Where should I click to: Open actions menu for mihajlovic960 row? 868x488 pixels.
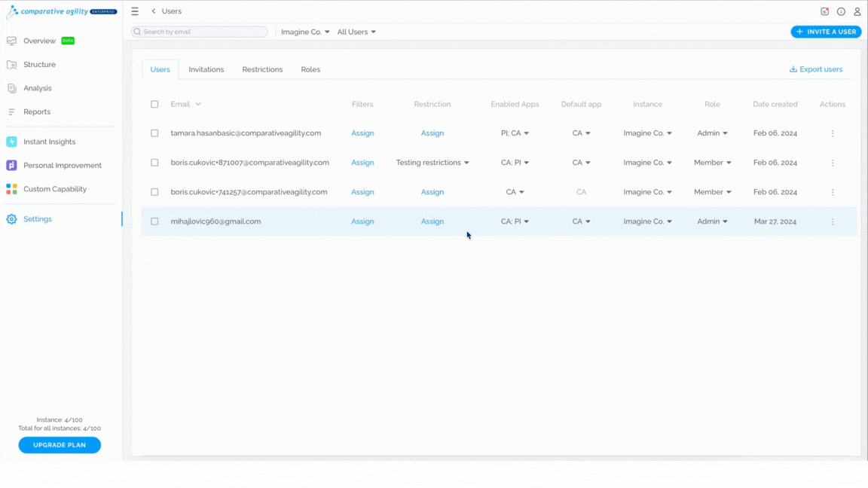pyautogui.click(x=833, y=221)
